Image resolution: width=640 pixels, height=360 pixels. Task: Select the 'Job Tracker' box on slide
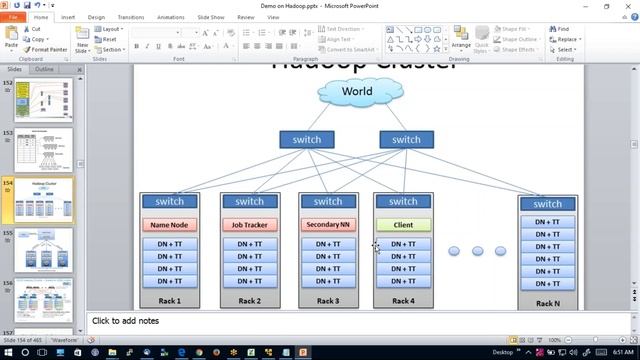(249, 225)
